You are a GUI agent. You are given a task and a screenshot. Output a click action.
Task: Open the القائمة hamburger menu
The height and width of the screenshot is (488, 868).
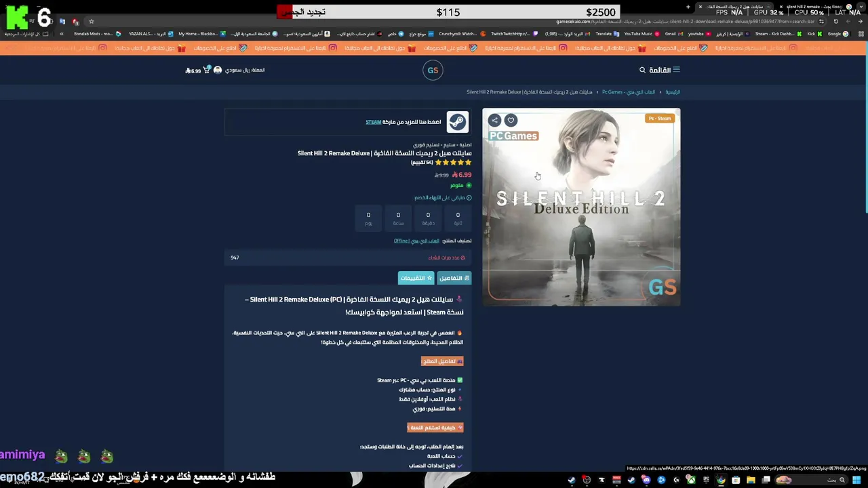pos(664,70)
